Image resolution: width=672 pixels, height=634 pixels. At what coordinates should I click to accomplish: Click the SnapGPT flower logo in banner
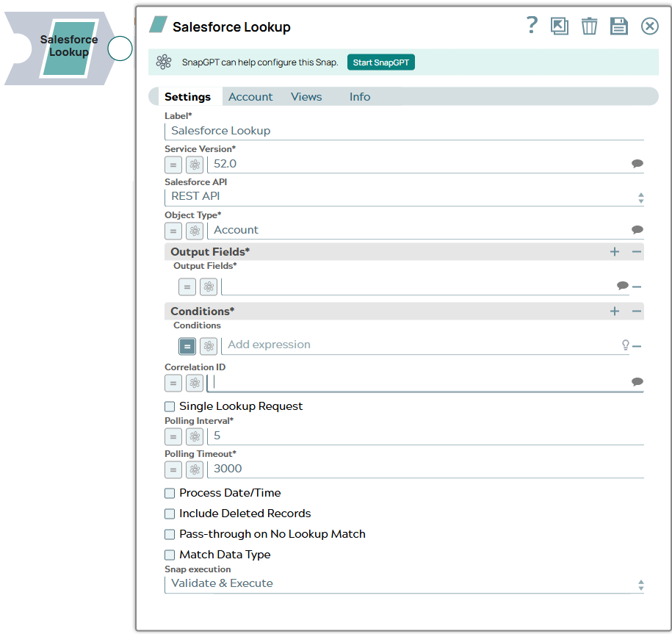click(164, 62)
